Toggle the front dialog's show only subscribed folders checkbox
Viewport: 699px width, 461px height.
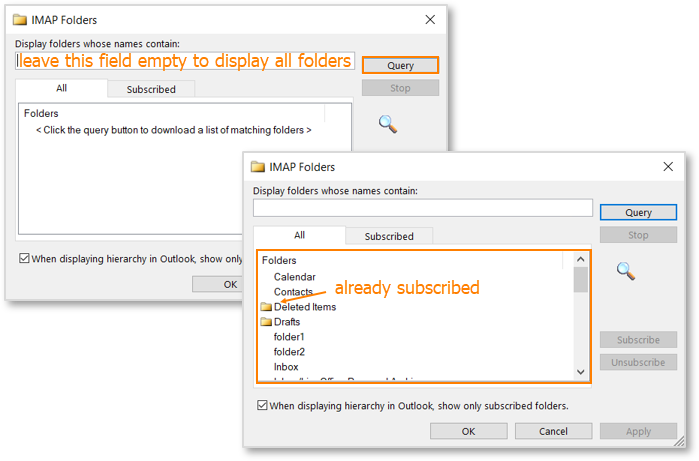263,406
